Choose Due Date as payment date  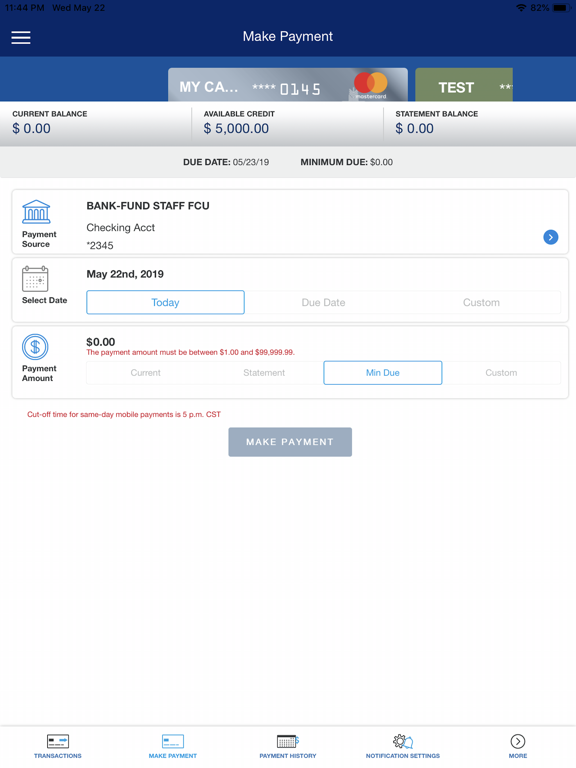[323, 302]
